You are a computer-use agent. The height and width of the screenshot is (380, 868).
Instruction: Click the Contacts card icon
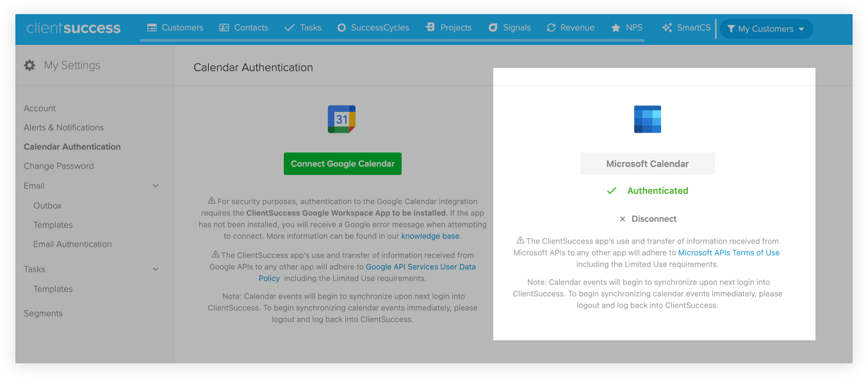[224, 28]
